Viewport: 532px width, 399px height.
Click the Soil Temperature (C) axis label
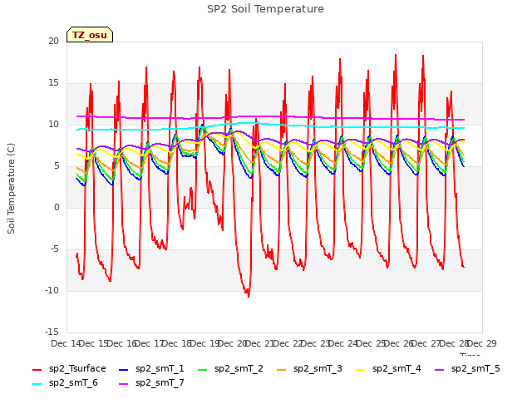[x=11, y=189]
